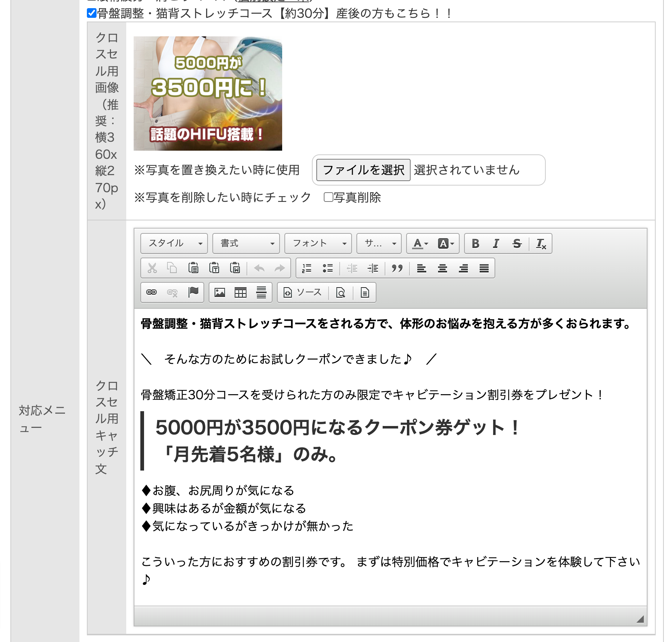Increase the indent
The width and height of the screenshot is (672, 642).
point(373,268)
